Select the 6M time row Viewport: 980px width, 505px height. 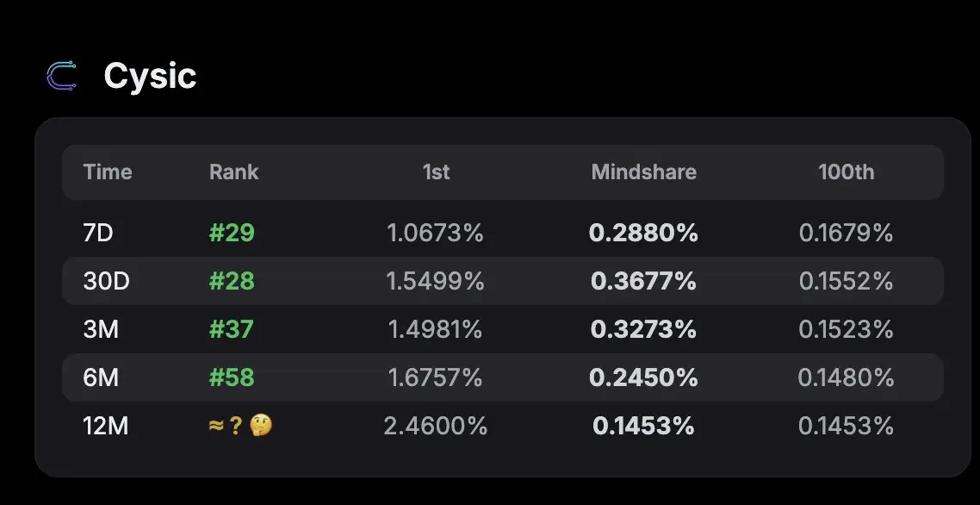pyautogui.click(x=503, y=377)
